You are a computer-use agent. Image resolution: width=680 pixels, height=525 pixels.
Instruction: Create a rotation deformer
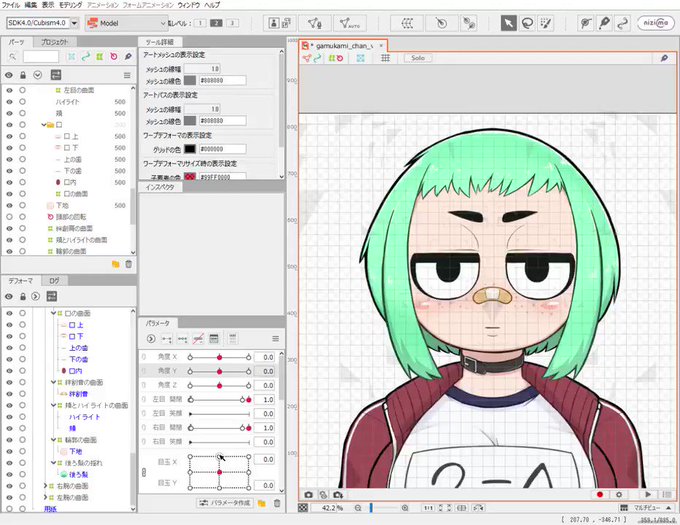pos(441,23)
